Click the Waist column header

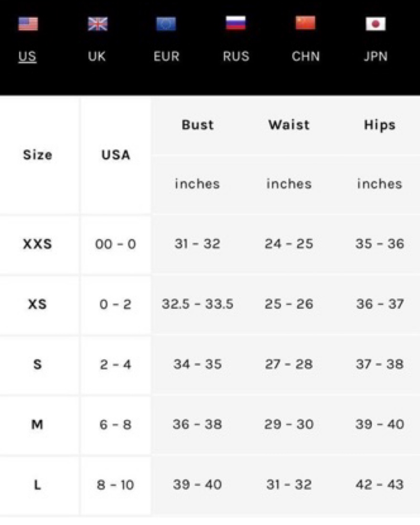coord(289,125)
